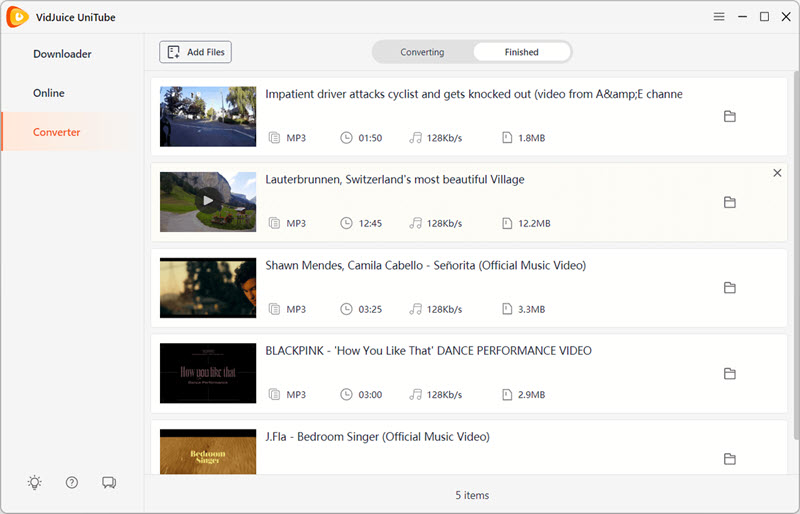The height and width of the screenshot is (514, 800).
Task: Switch to Finished tab
Action: coord(521,52)
